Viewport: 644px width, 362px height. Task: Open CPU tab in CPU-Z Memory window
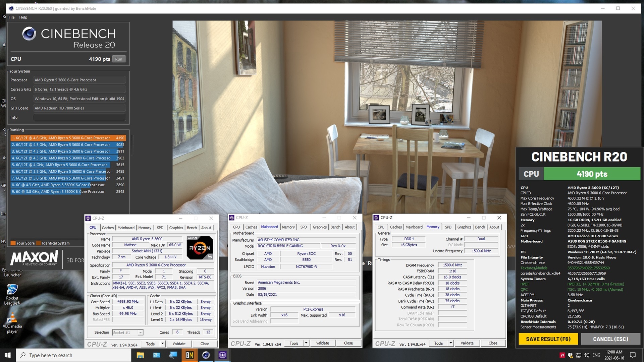(381, 227)
